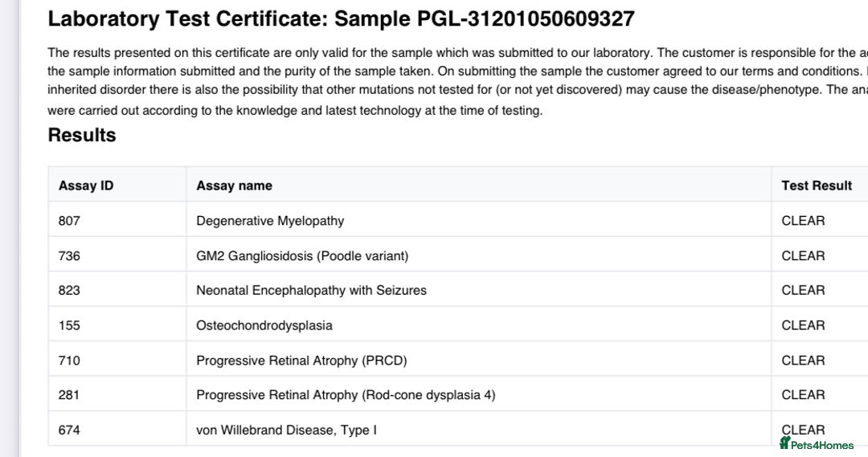
Task: Click assay ID 807 cell
Action: pyautogui.click(x=69, y=221)
